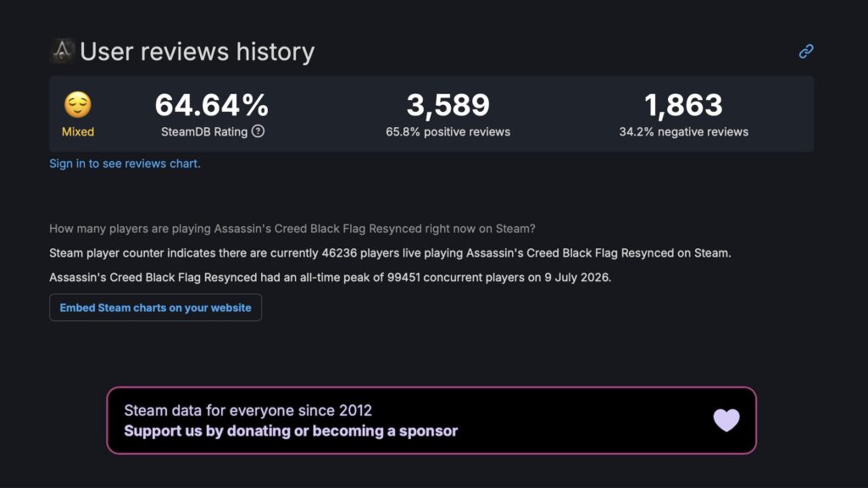This screenshot has height=488, width=868.
Task: Click the Assassin's Creed game logo icon
Action: (x=62, y=51)
